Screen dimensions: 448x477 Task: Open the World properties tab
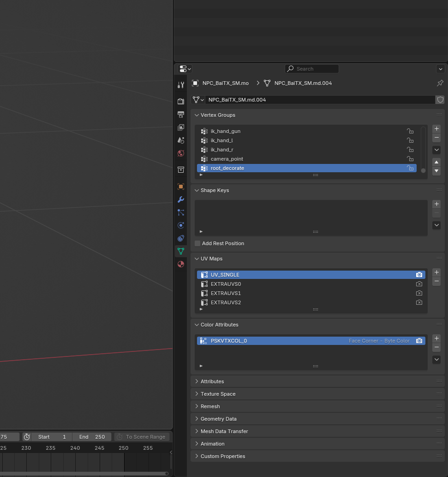pyautogui.click(x=181, y=153)
